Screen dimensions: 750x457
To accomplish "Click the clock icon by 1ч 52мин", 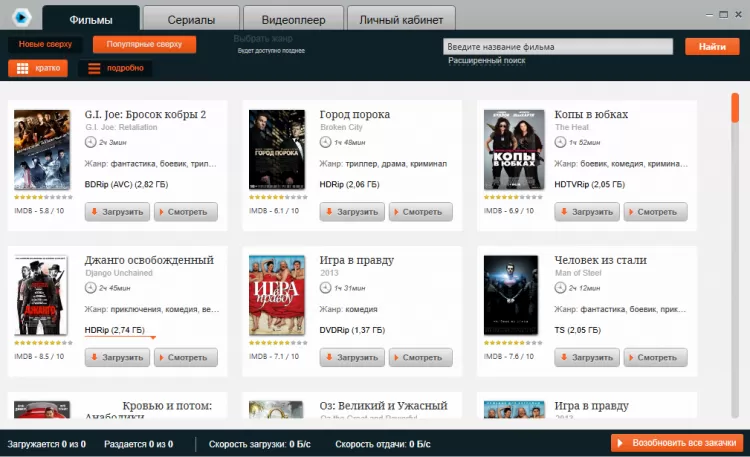I will pyautogui.click(x=560, y=142).
